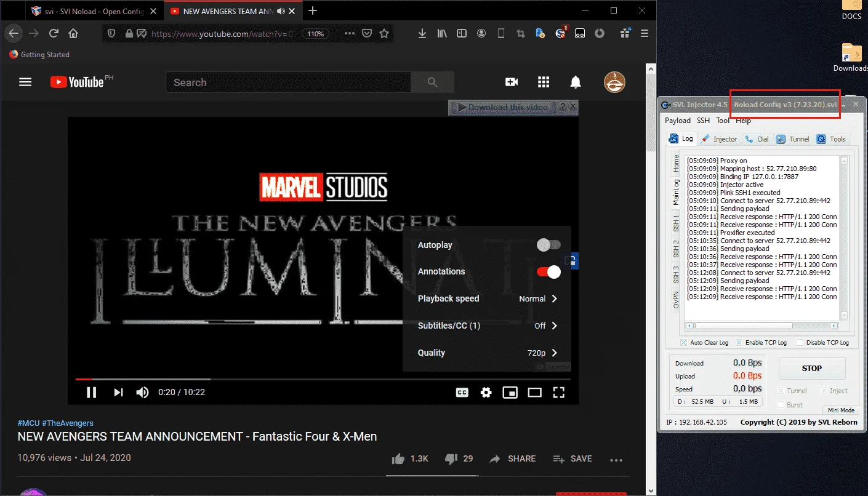The height and width of the screenshot is (496, 868).
Task: Open the Help menu in SVL Injector
Action: (743, 121)
